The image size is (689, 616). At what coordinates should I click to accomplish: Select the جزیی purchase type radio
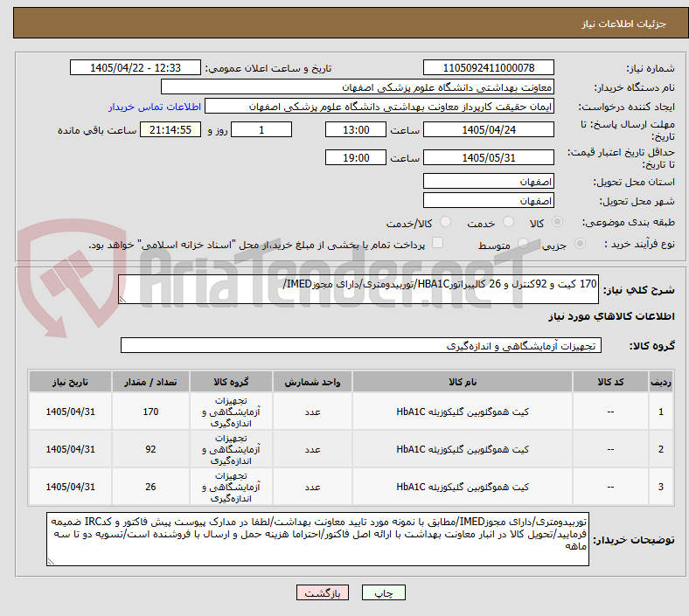580,243
